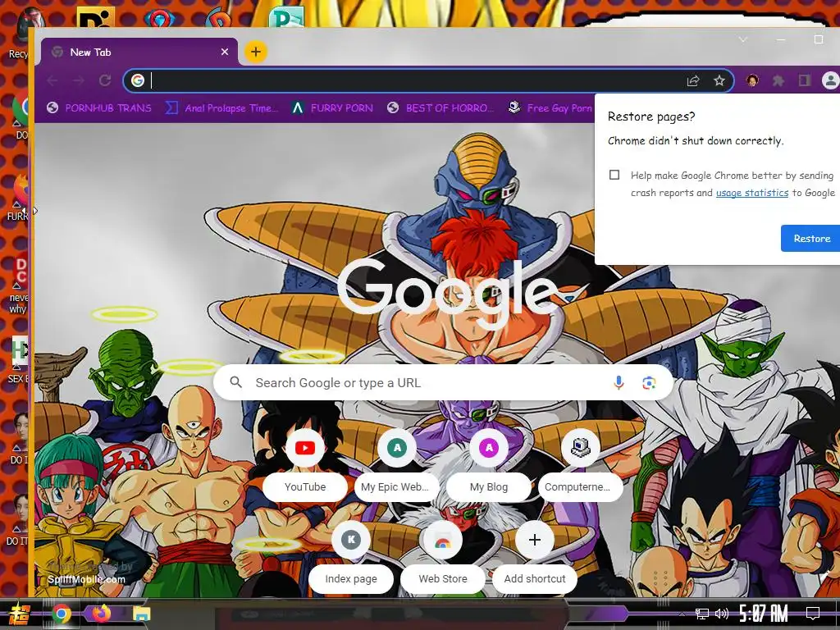The width and height of the screenshot is (840, 630).
Task: Reload the current page
Action: pos(105,80)
